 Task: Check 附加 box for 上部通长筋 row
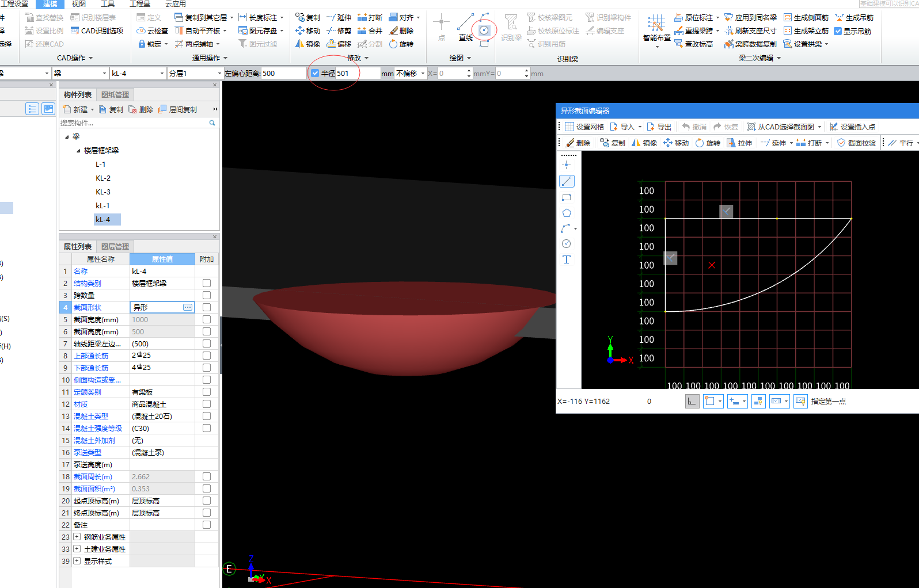point(207,356)
